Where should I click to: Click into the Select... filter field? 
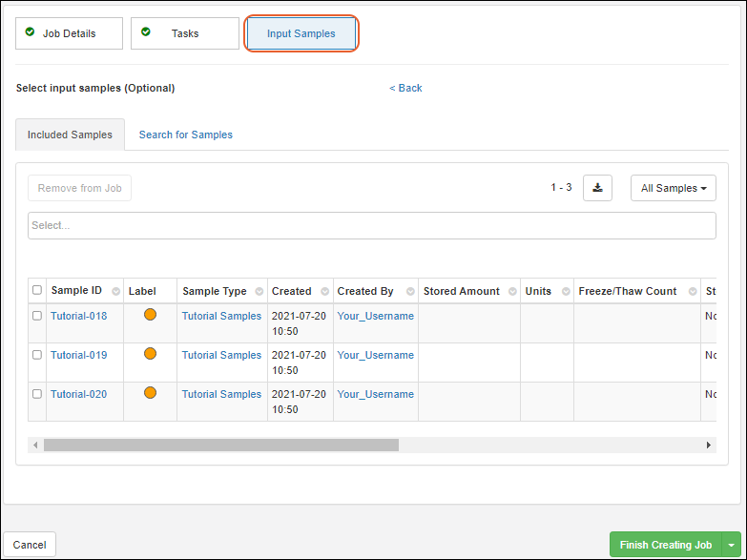pyautogui.click(x=371, y=225)
